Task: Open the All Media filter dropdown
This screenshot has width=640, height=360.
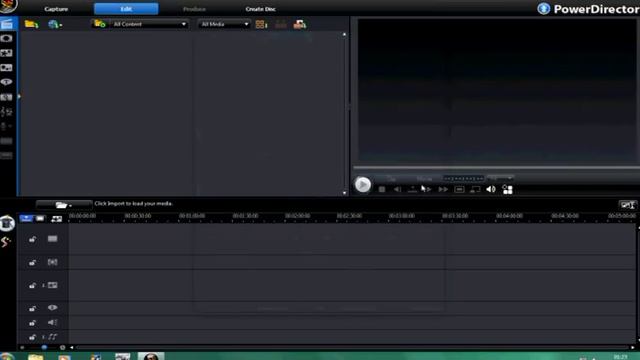Action: (x=224, y=24)
